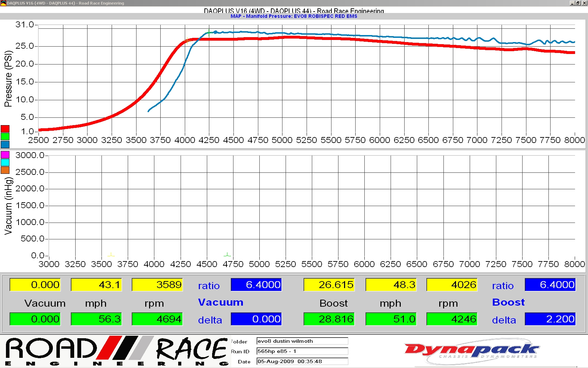This screenshot has width=588, height=368.
Task: Click the Vacuum (inHg) axis label
Action: (x=8, y=206)
